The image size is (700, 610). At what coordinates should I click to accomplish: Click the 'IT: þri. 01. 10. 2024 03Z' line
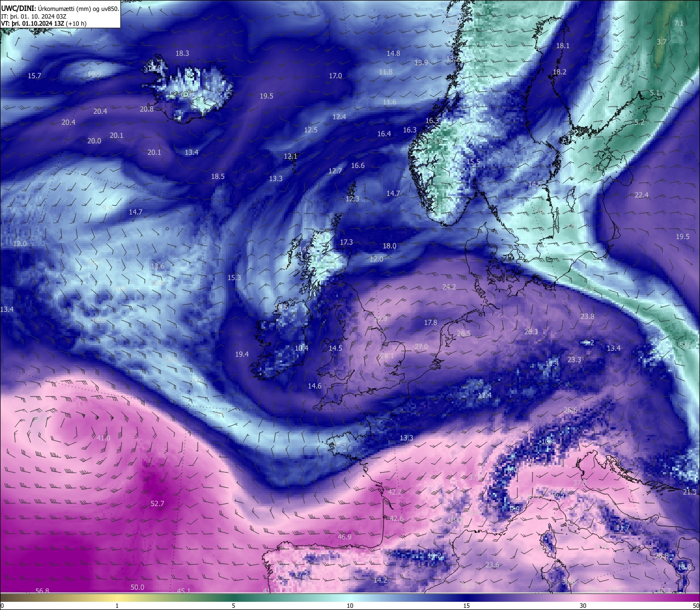click(x=34, y=16)
